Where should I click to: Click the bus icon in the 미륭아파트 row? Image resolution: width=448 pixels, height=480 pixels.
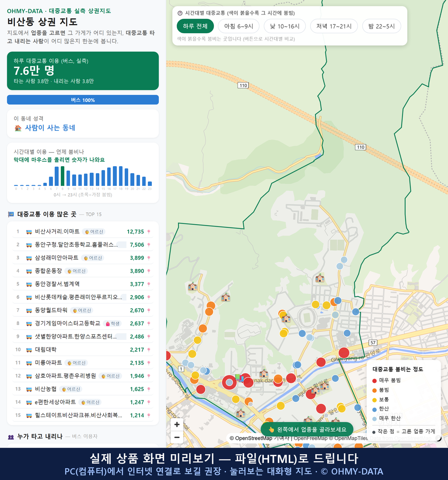click(x=29, y=363)
